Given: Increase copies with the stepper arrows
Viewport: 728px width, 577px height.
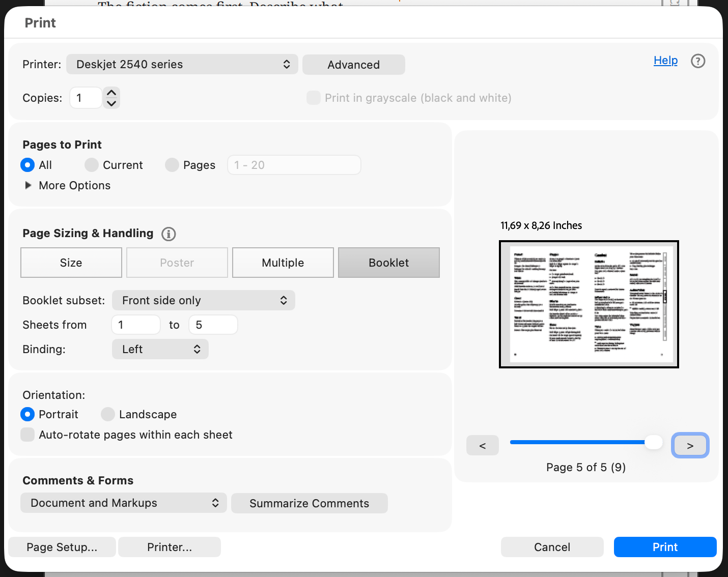Looking at the screenshot, I should pos(111,93).
